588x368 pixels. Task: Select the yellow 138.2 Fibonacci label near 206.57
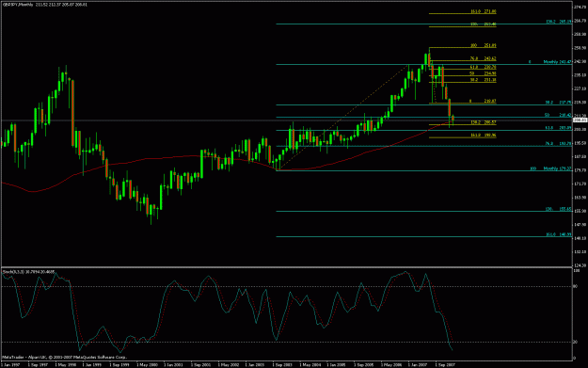(x=484, y=122)
